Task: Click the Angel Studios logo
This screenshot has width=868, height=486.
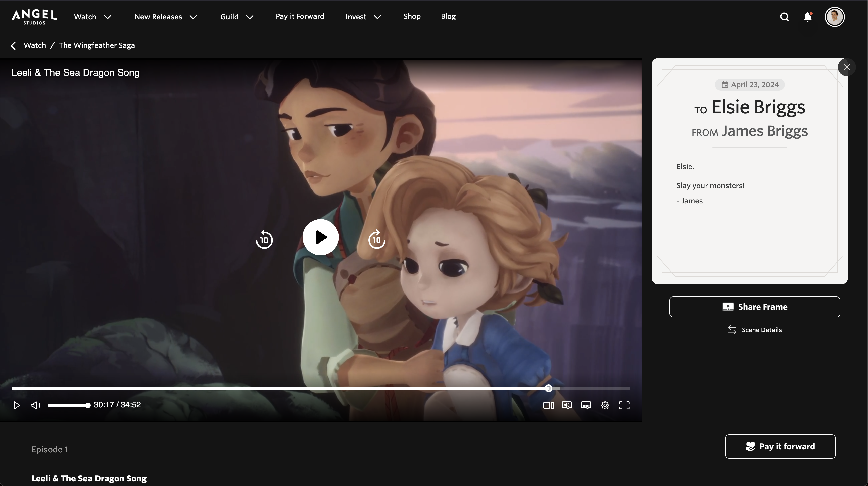Action: pos(34,17)
